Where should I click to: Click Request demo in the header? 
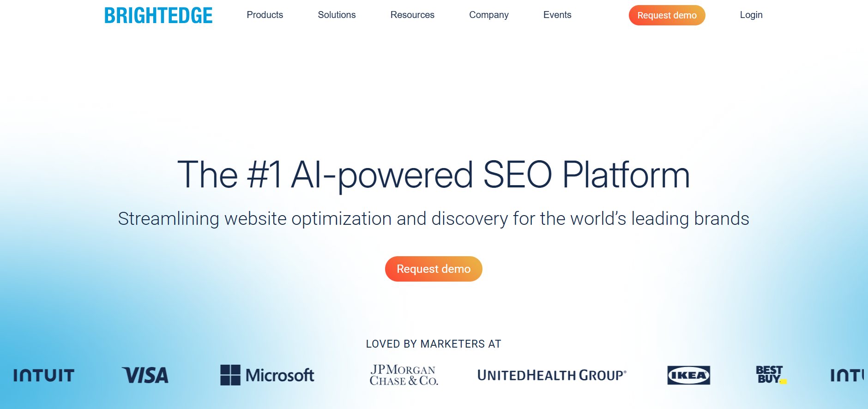click(x=667, y=15)
